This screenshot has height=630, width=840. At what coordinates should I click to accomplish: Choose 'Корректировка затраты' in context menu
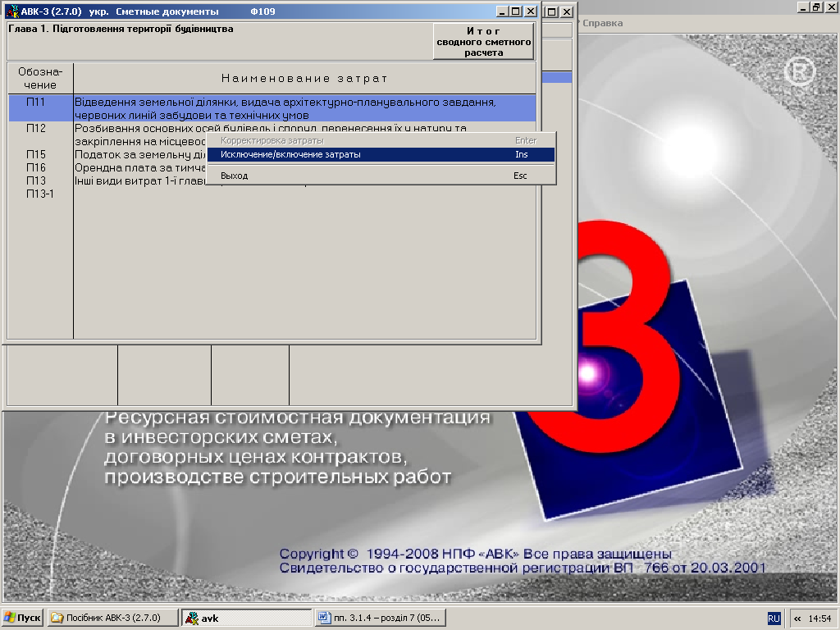pyautogui.click(x=381, y=140)
